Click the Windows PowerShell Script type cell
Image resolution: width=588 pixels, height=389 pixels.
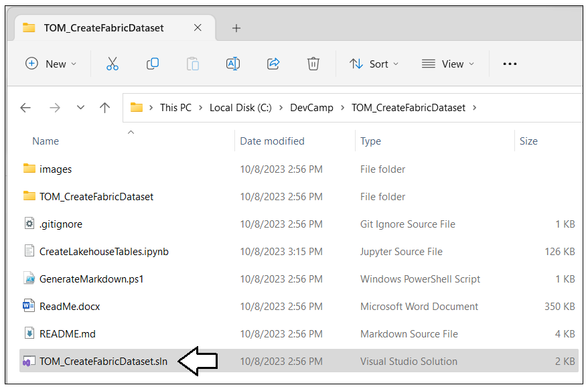[420, 279]
